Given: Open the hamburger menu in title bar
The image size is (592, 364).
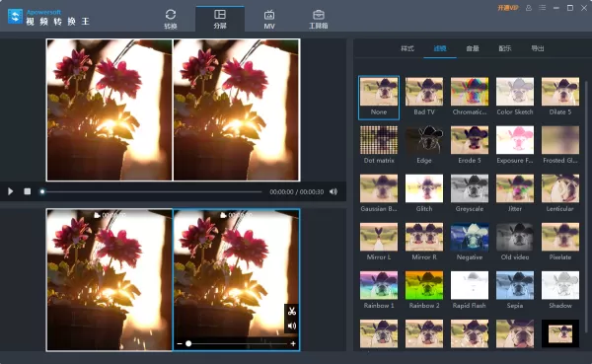Looking at the screenshot, I should [542, 8].
